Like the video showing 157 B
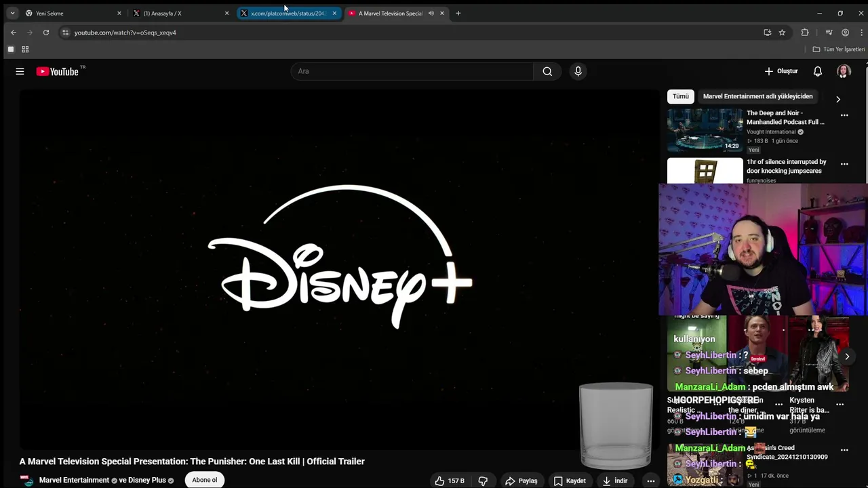The image size is (868, 488). pyautogui.click(x=450, y=481)
